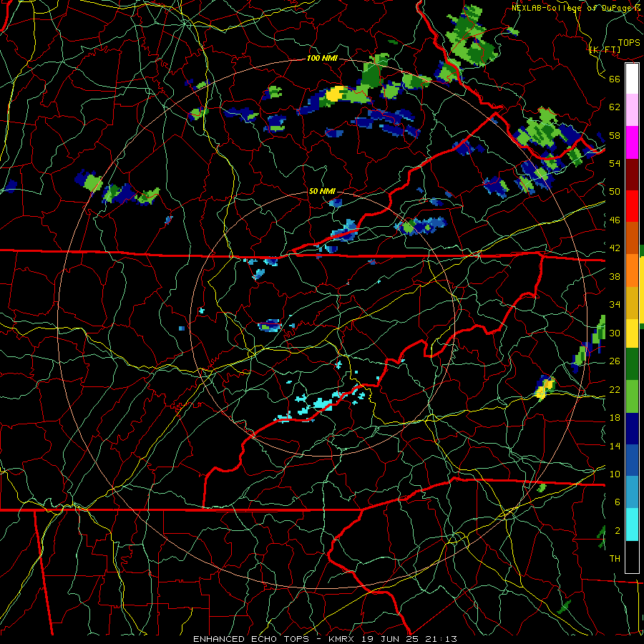
Task: Pick the yellow legend color band
Action: coord(632,333)
